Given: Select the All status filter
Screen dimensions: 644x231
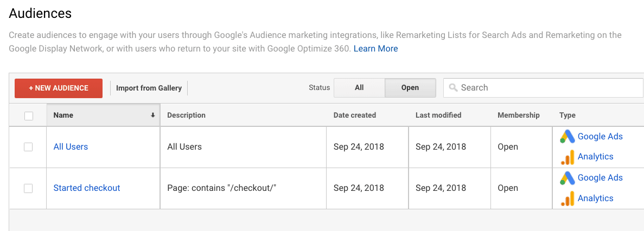Looking at the screenshot, I should 359,88.
